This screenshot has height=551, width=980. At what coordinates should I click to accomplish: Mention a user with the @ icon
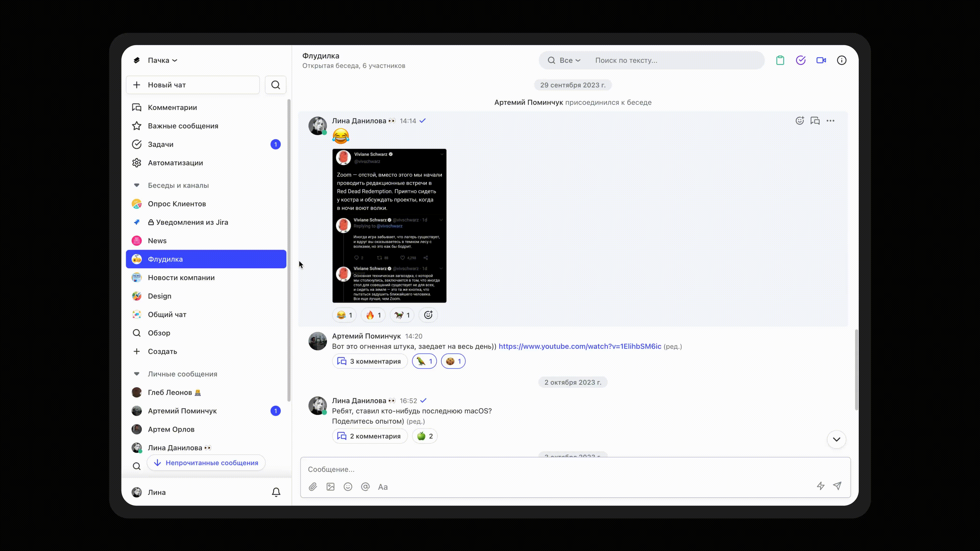365,487
